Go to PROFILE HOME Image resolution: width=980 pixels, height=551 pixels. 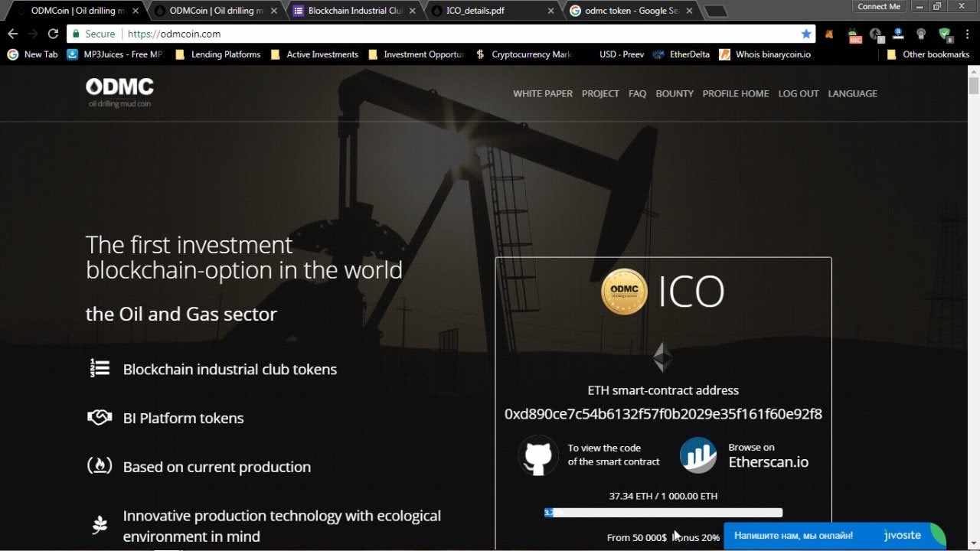736,93
